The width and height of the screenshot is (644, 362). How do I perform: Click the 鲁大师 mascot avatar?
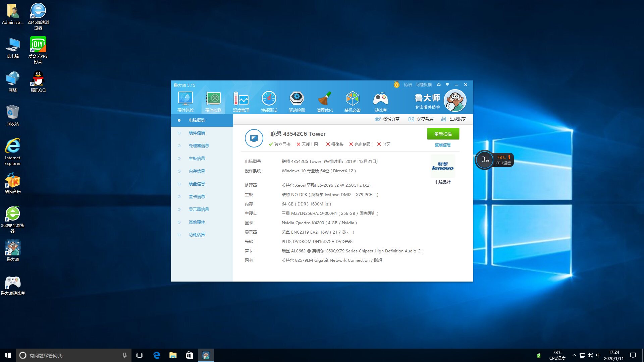(455, 101)
